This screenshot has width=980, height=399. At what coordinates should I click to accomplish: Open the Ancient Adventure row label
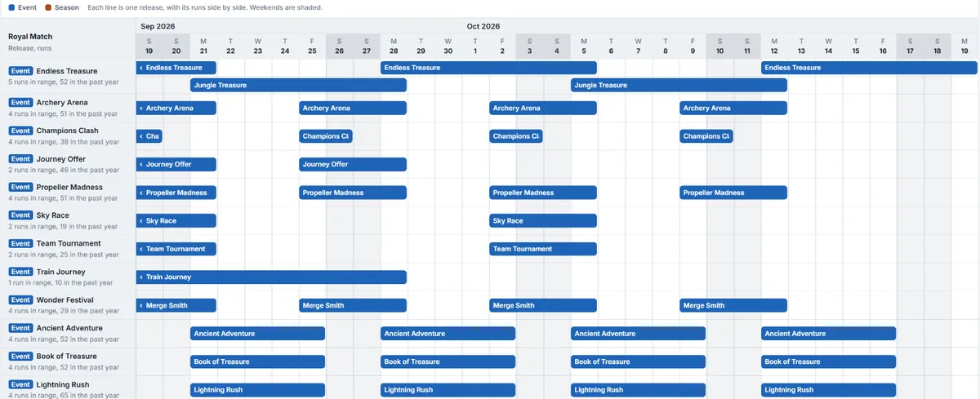coord(69,328)
